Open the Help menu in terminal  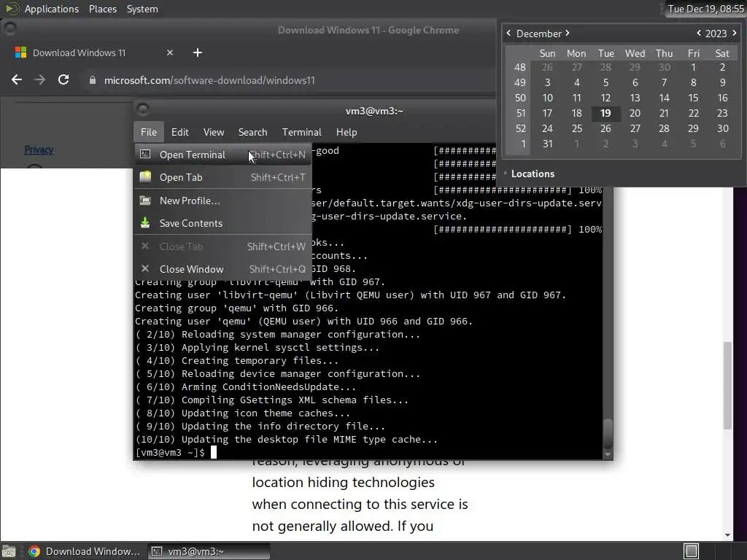click(x=347, y=132)
